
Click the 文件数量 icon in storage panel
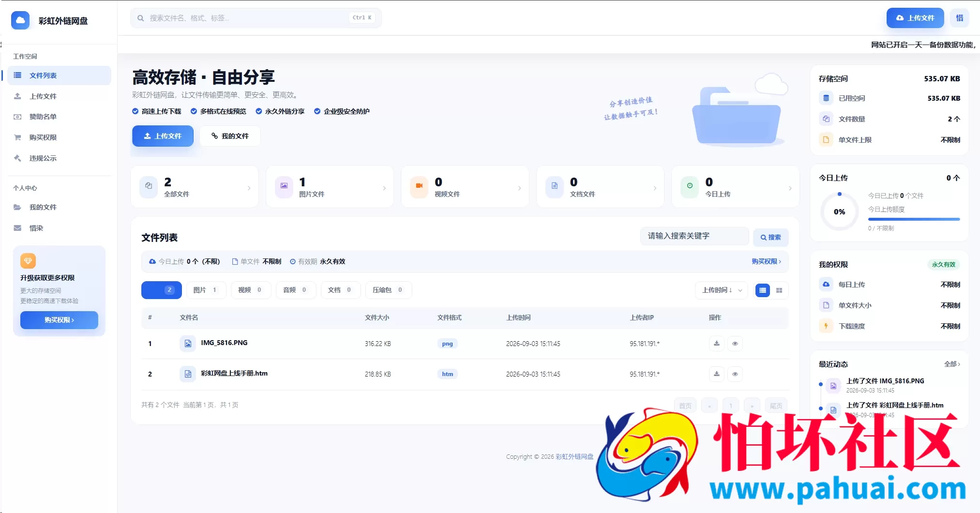[x=826, y=119]
